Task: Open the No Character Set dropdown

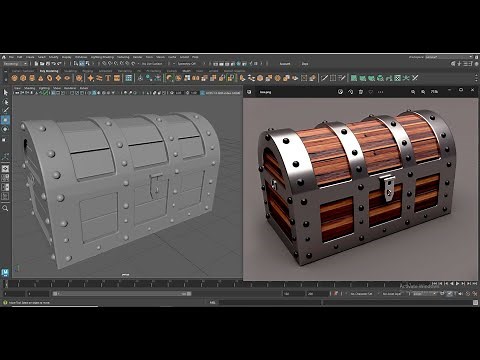Action: pos(361,294)
